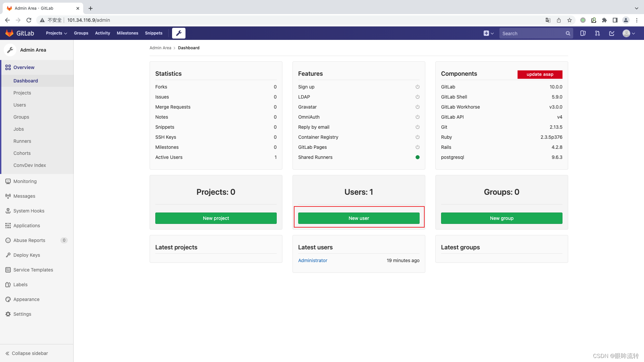Expand the Projects dropdown in navbar
This screenshot has width=644, height=362.
[x=56, y=33]
